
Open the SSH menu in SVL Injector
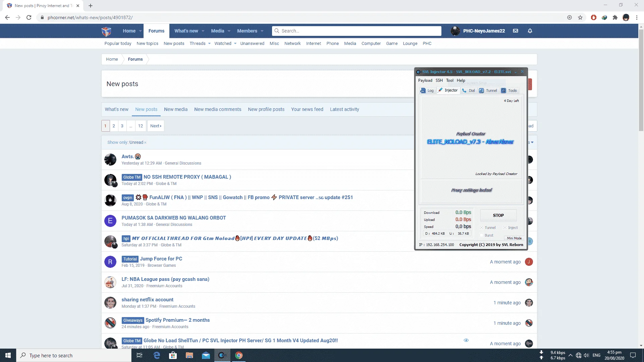point(439,80)
